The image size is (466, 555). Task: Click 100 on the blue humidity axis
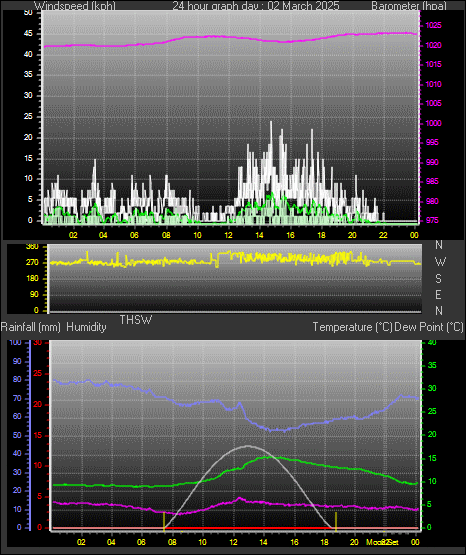pyautogui.click(x=16, y=342)
